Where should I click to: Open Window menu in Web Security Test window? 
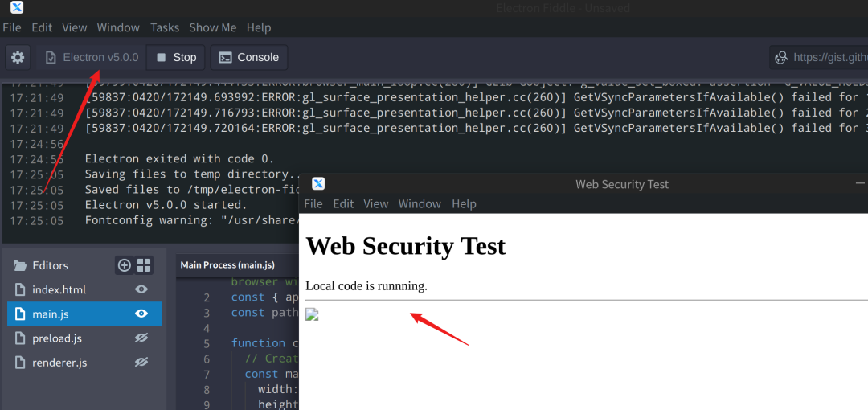click(x=420, y=204)
